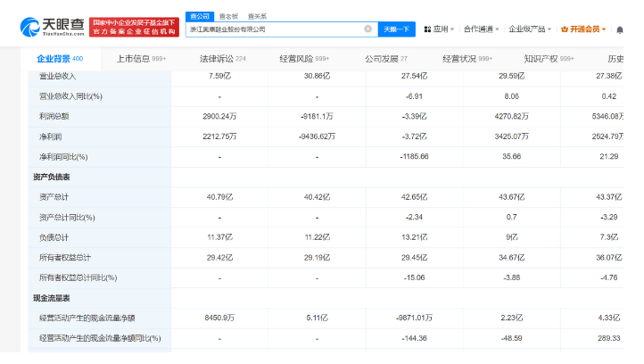Expand the 企业级产品 dropdown
644x364 pixels.
tap(528, 29)
